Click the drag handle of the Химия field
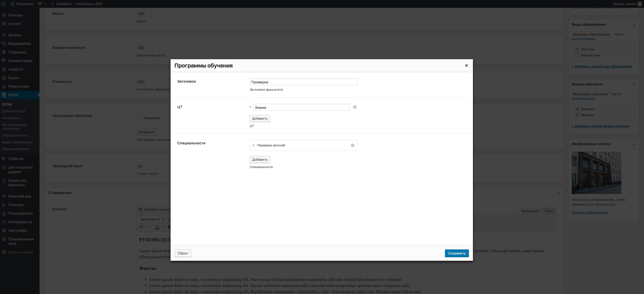The width and height of the screenshot is (644, 294). pyautogui.click(x=250, y=107)
